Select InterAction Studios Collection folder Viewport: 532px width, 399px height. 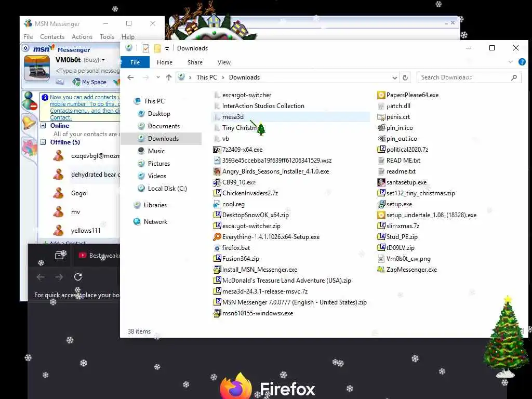point(263,106)
